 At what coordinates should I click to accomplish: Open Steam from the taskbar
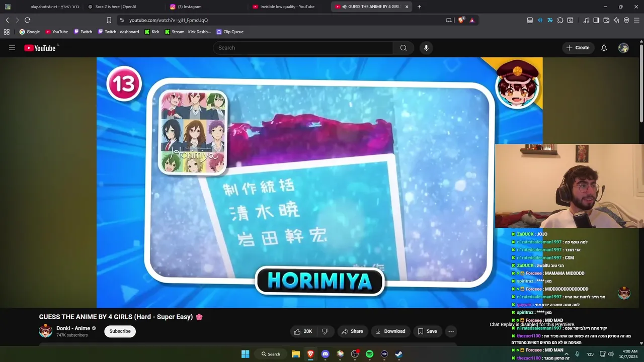[x=398, y=354]
